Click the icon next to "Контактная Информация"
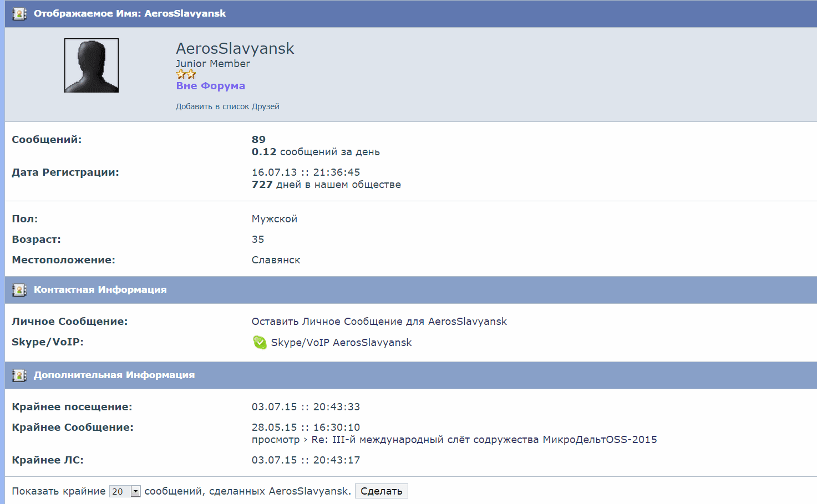This screenshot has width=817, height=504. (19, 290)
